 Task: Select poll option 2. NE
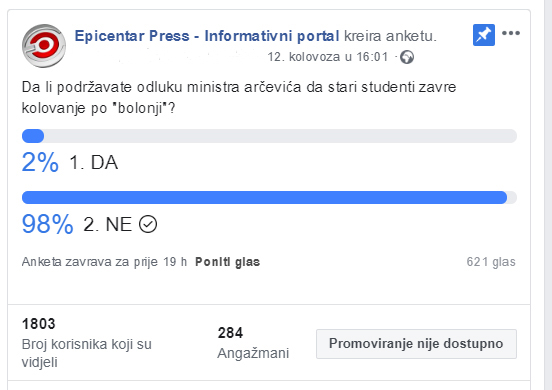[108, 224]
